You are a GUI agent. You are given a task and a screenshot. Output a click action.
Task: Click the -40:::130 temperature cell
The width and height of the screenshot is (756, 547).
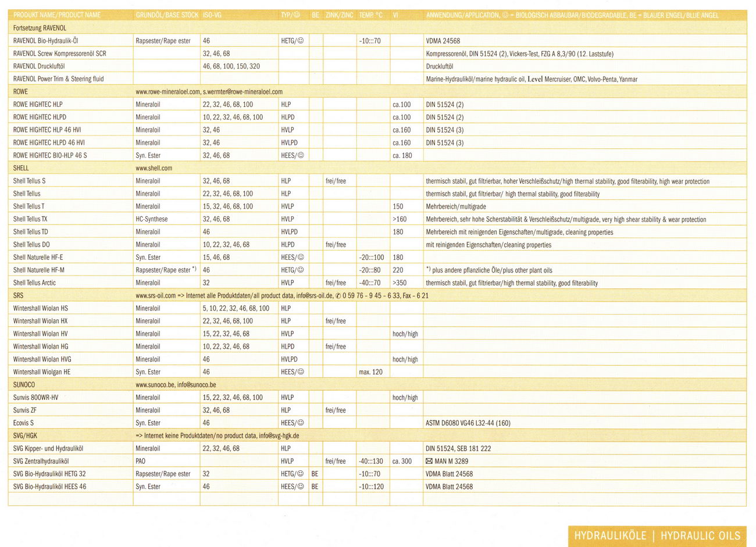point(371,462)
